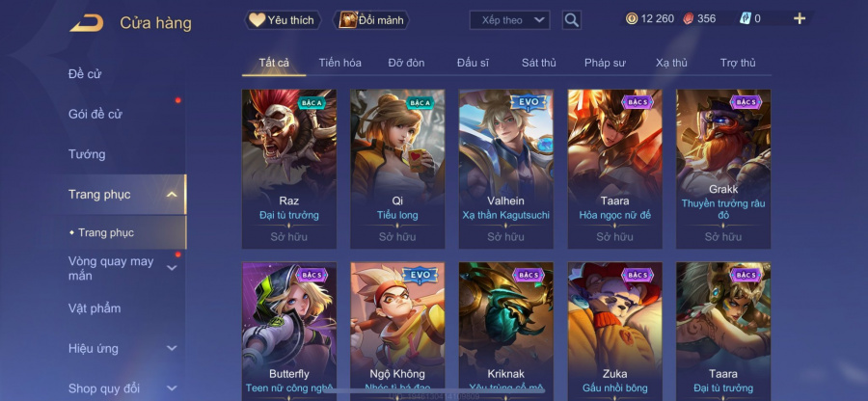Collapse the Trang phục sidebar section
The width and height of the screenshot is (868, 401).
pos(172,194)
